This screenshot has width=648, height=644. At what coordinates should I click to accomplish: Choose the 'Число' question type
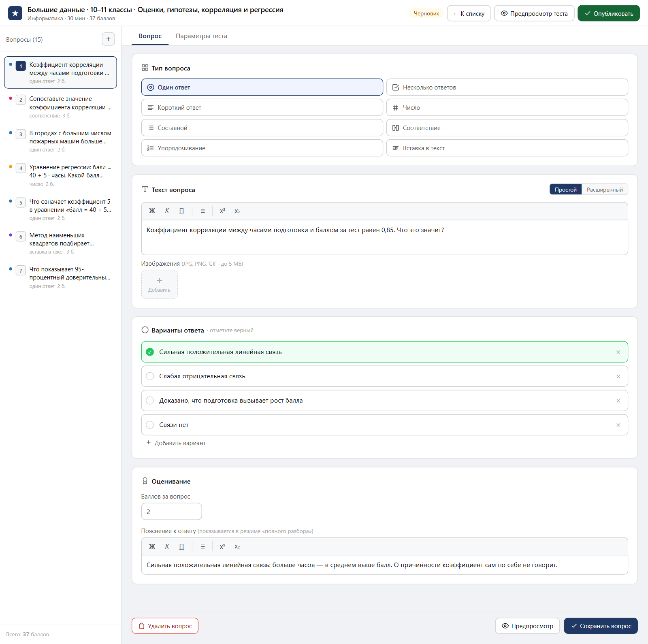click(x=507, y=107)
